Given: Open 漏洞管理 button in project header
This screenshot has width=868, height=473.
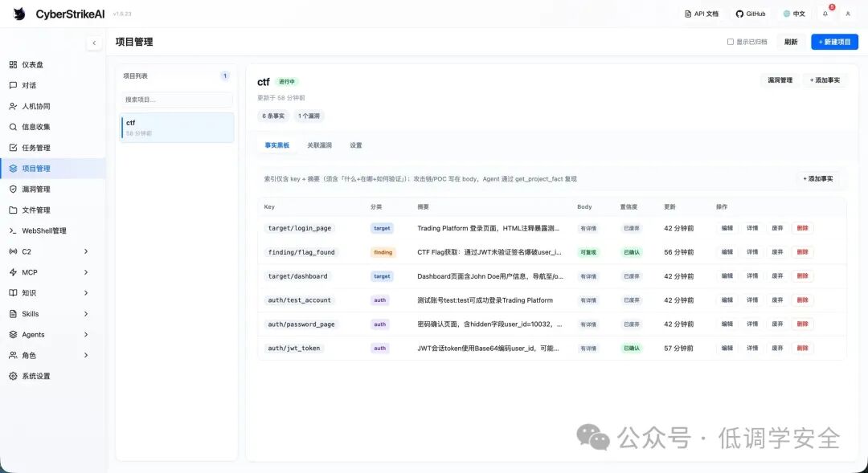Looking at the screenshot, I should coord(780,80).
